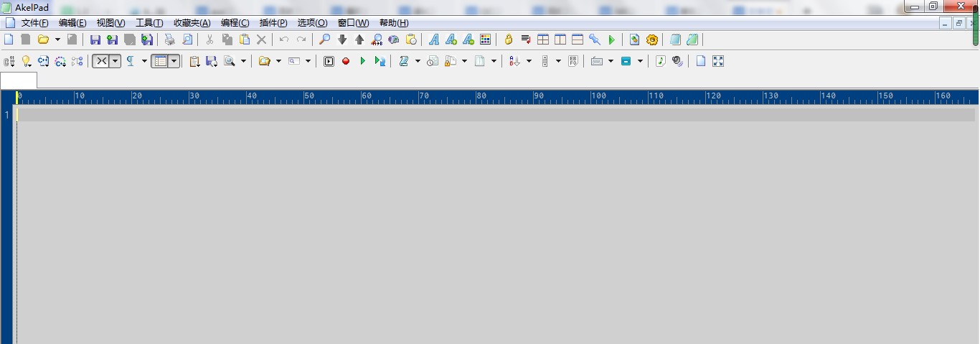Expand the line board button dropdown arrow
This screenshot has width=980, height=344.
(174, 61)
